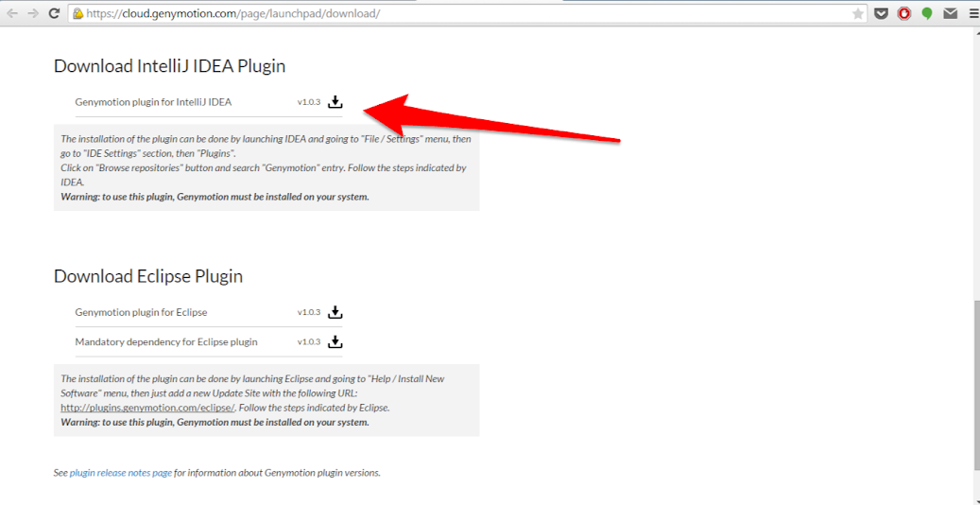Click the red circular extension icon
This screenshot has height=505, width=980.
pyautogui.click(x=903, y=13)
